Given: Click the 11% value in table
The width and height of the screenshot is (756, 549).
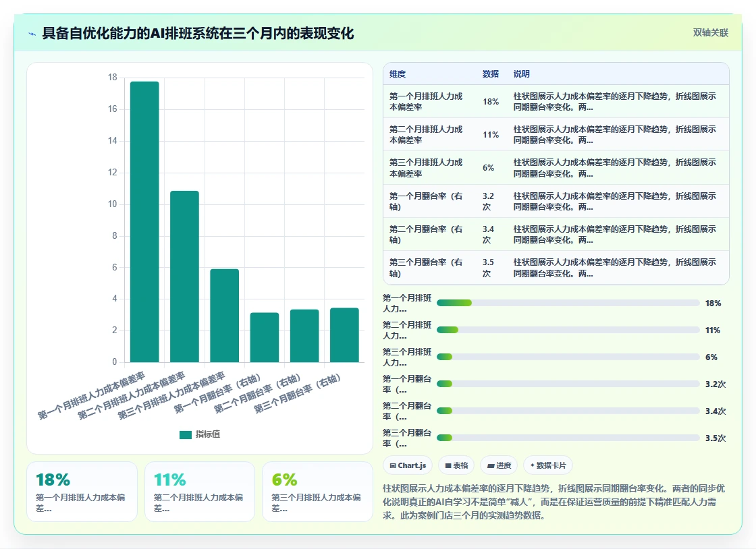Looking at the screenshot, I should 491,135.
